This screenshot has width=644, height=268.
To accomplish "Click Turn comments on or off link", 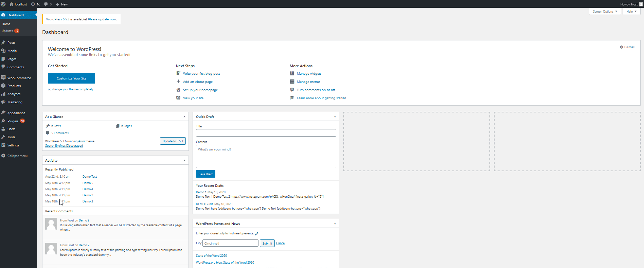I will point(316,90).
